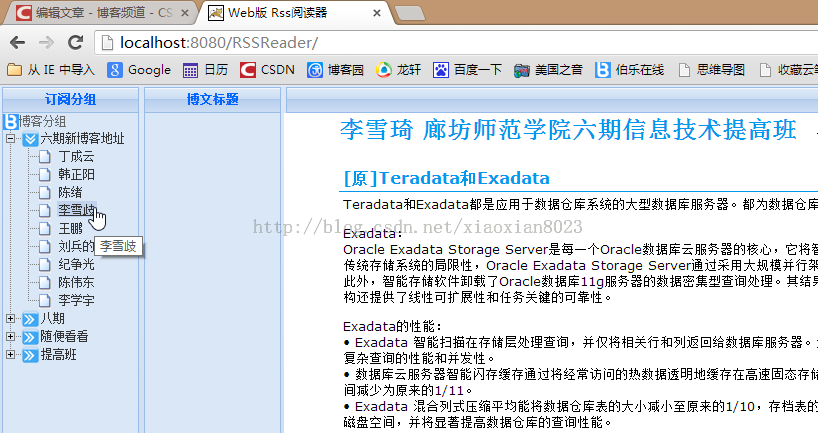Screen dimensions: 818x433
Task: Select 韩正阳 in the blog list
Action: [x=76, y=174]
